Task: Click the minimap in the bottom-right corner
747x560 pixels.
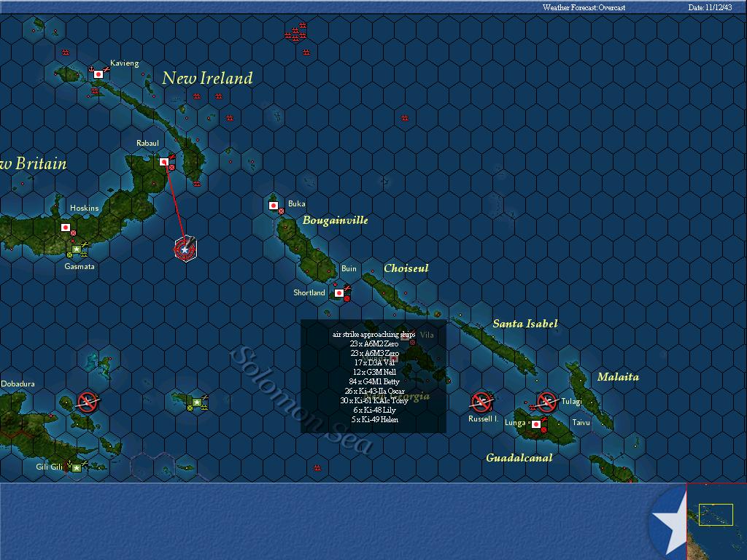Action: [x=716, y=521]
